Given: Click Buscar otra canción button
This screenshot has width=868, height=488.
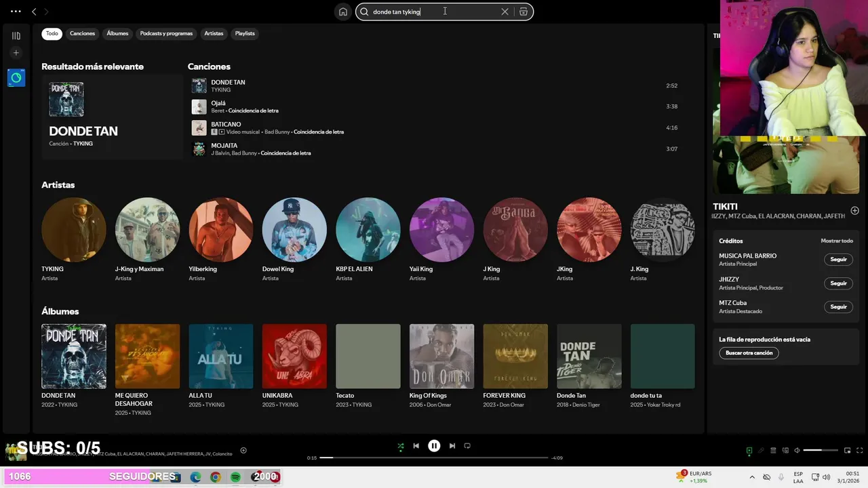Looking at the screenshot, I should 749,353.
